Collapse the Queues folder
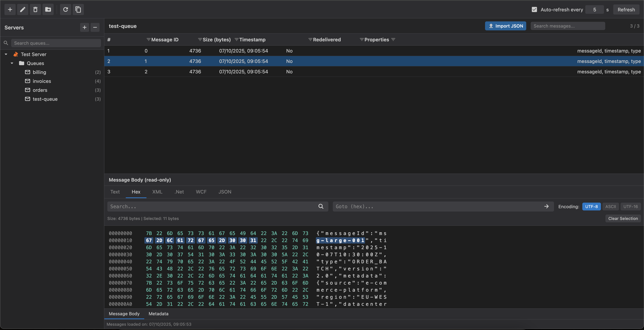This screenshot has width=644, height=330. (12, 63)
